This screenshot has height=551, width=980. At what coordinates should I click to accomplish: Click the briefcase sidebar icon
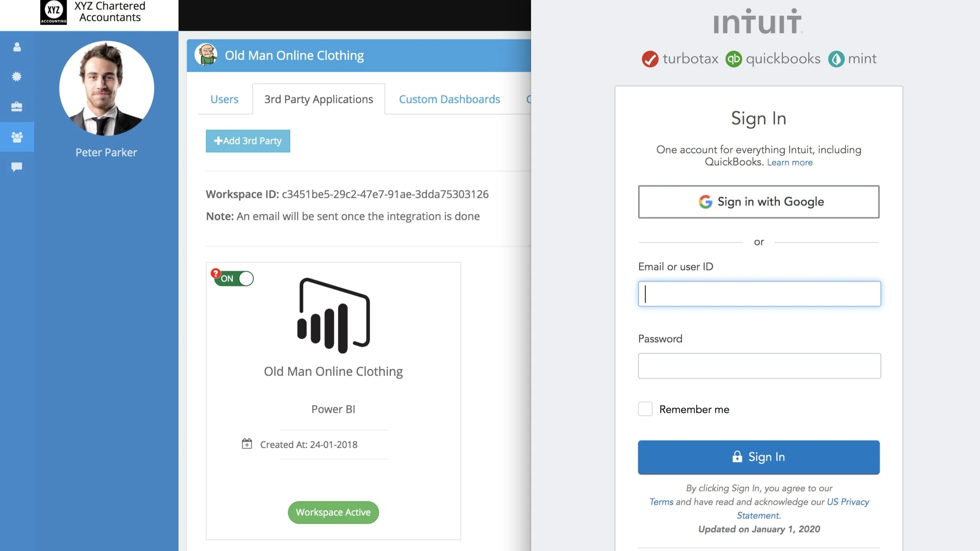pyautogui.click(x=17, y=107)
